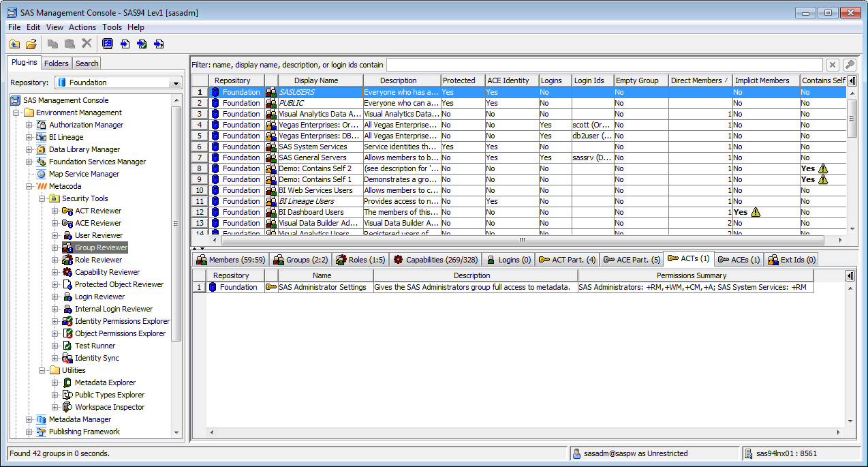The height and width of the screenshot is (467, 868).
Task: Open the Tools menu
Action: (x=112, y=27)
